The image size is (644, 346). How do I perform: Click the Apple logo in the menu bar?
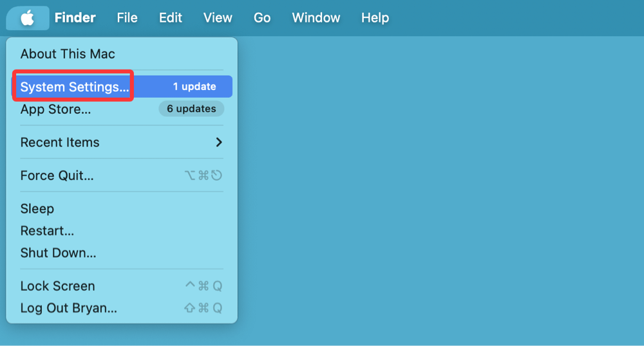[28, 18]
